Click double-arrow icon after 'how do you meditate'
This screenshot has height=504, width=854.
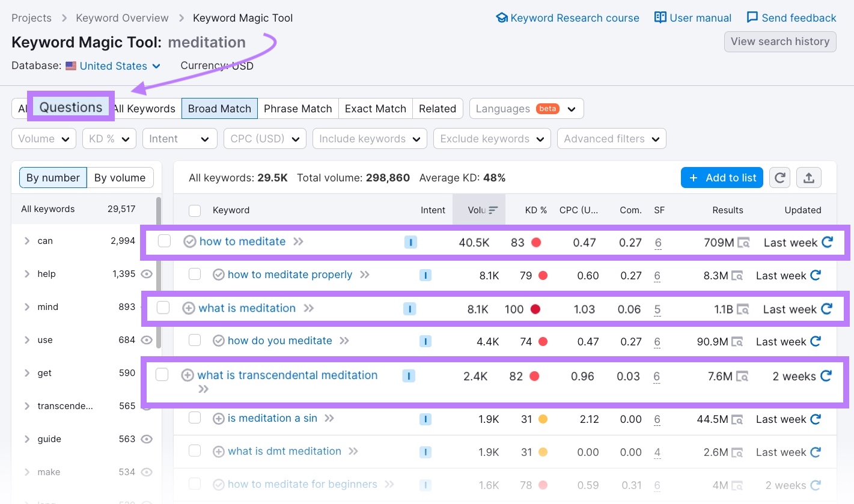point(344,341)
